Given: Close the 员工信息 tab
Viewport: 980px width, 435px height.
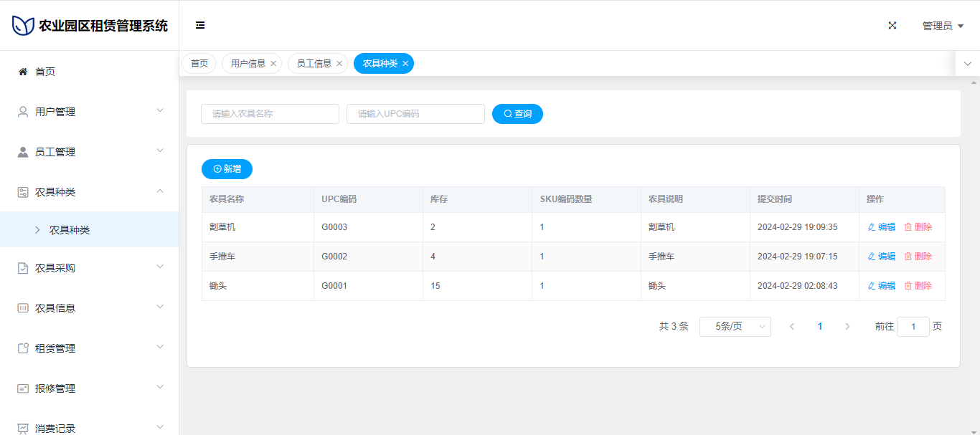Looking at the screenshot, I should click(x=339, y=64).
